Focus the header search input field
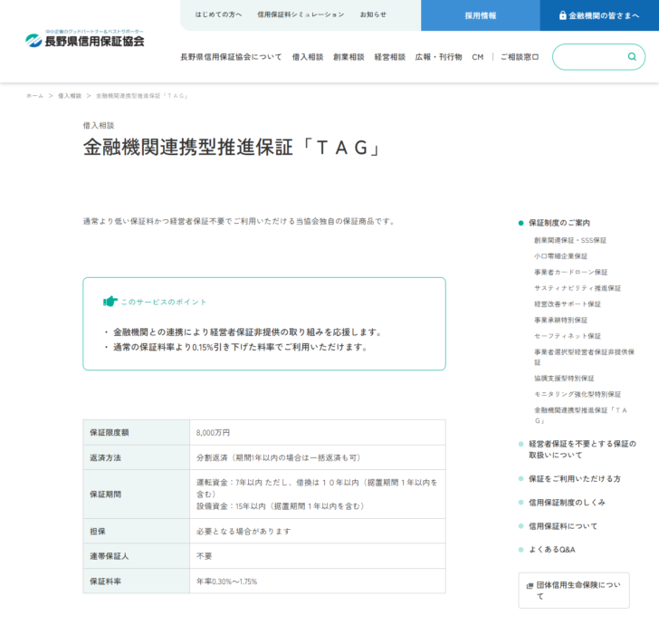The width and height of the screenshot is (659, 644). point(598,57)
